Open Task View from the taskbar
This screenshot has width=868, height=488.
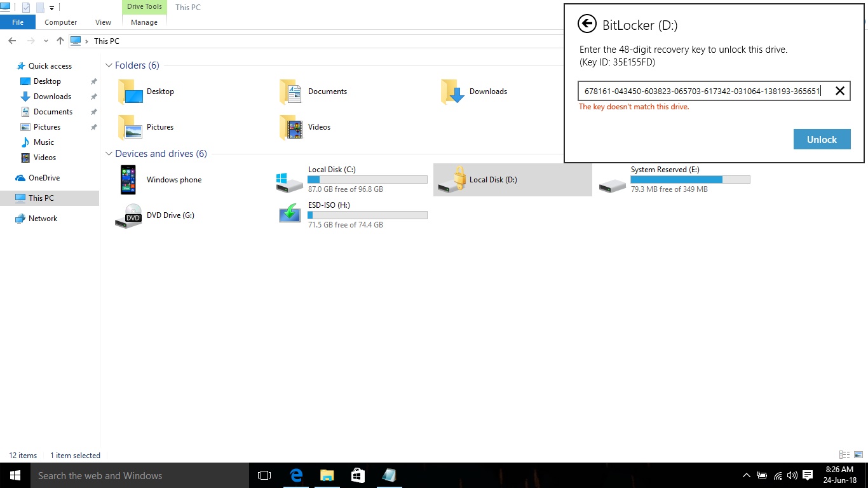pyautogui.click(x=264, y=475)
